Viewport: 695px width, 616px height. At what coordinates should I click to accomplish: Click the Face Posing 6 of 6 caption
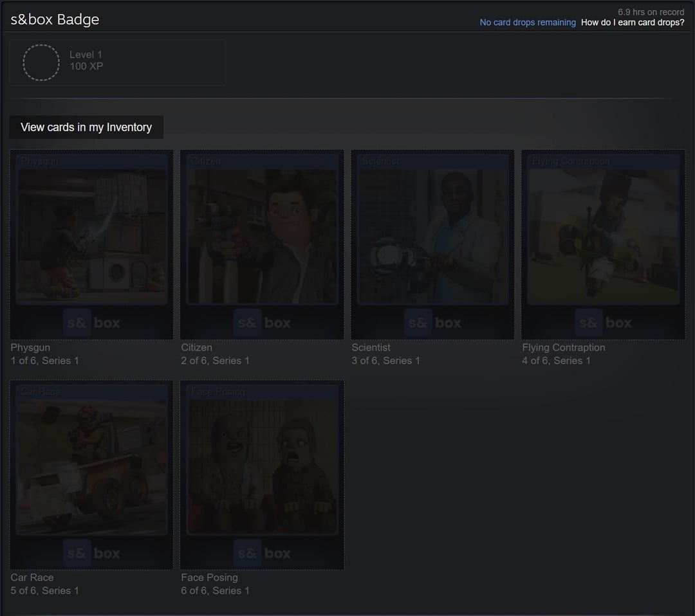215,584
